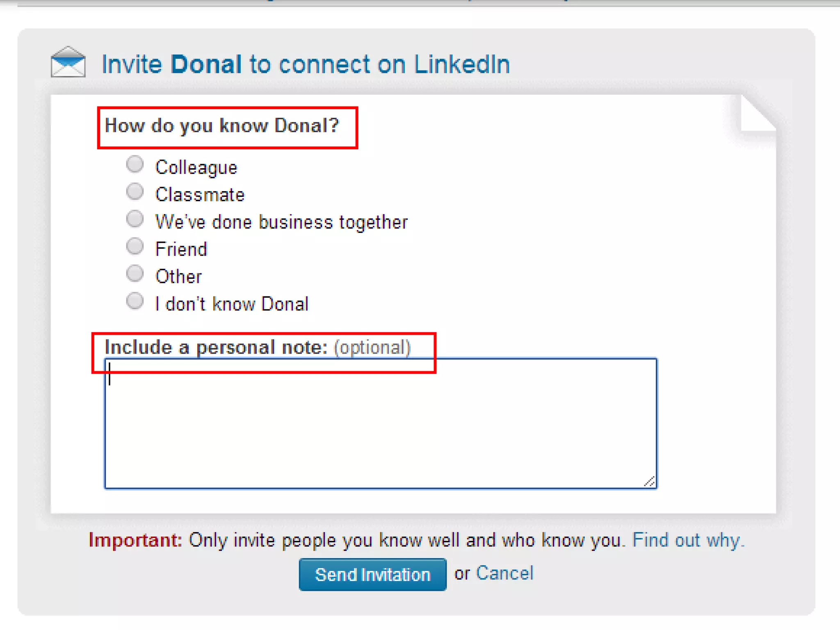Open the "Find out why" link

click(688, 540)
